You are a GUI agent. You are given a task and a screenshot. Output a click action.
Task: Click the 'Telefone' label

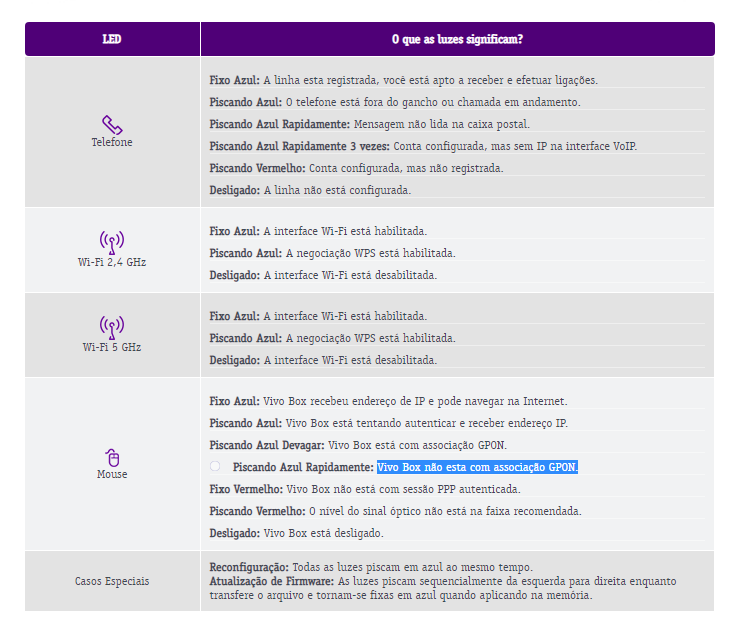pyautogui.click(x=112, y=142)
